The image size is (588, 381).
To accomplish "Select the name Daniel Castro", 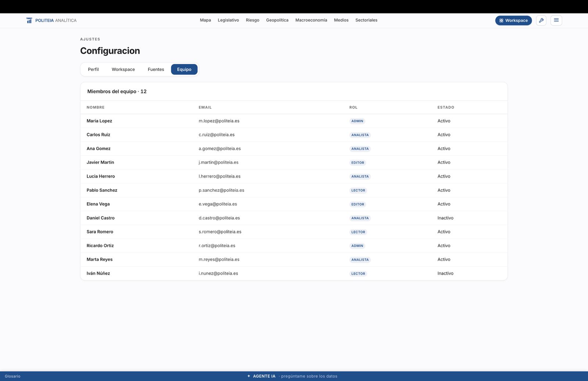I will click(x=101, y=218).
